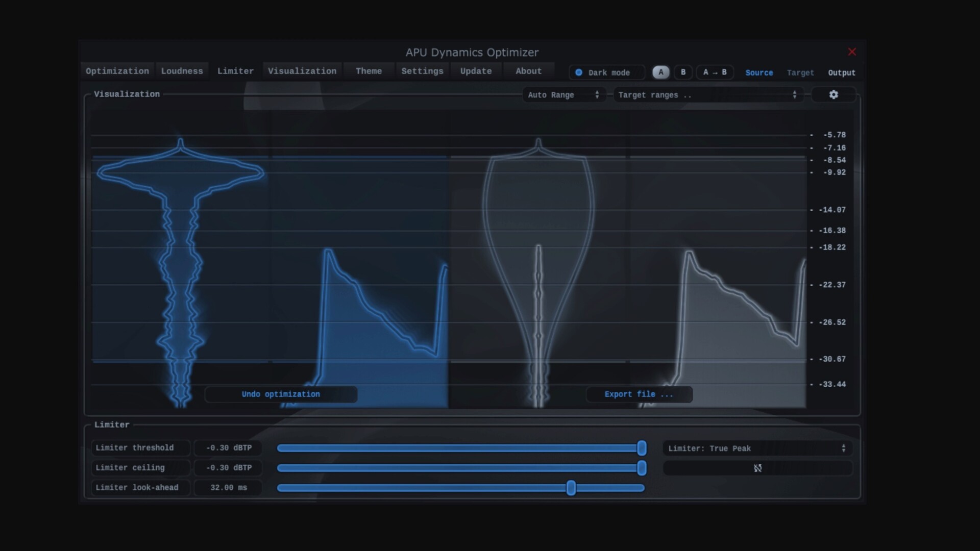
Task: Enable the Target view display
Action: coord(800,73)
